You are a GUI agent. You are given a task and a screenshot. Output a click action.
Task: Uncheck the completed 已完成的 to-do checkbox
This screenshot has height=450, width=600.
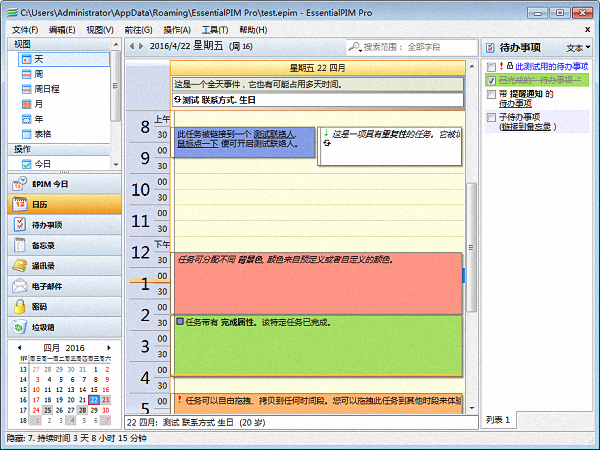(491, 80)
